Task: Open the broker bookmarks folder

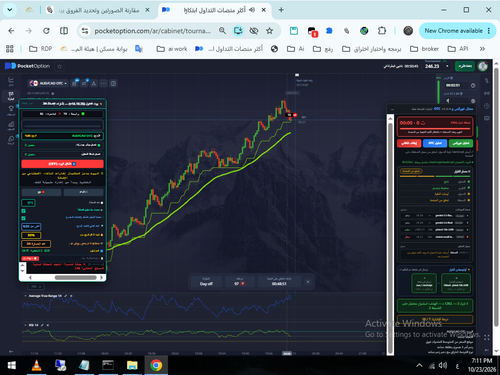Action: [424, 49]
